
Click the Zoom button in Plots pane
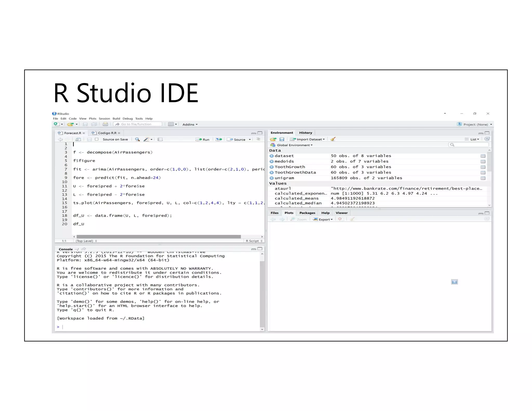point(298,220)
